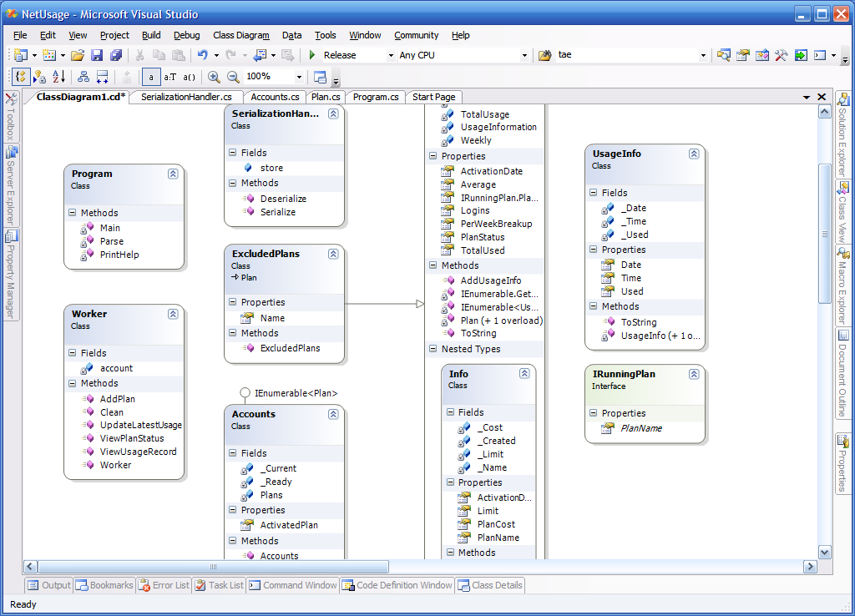Click the Properties window toolbar icon
Screen dimensions: 855x616
742,55
